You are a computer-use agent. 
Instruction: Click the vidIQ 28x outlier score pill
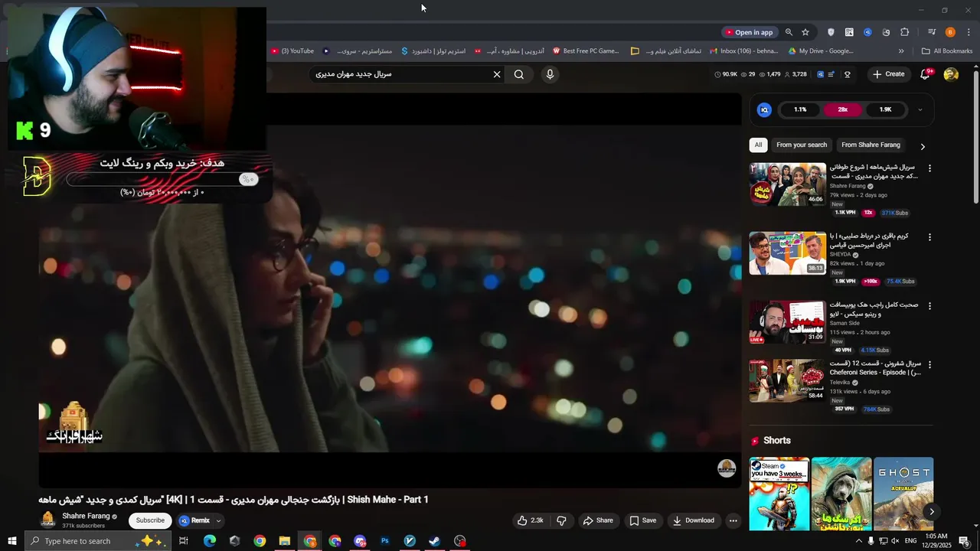click(842, 109)
